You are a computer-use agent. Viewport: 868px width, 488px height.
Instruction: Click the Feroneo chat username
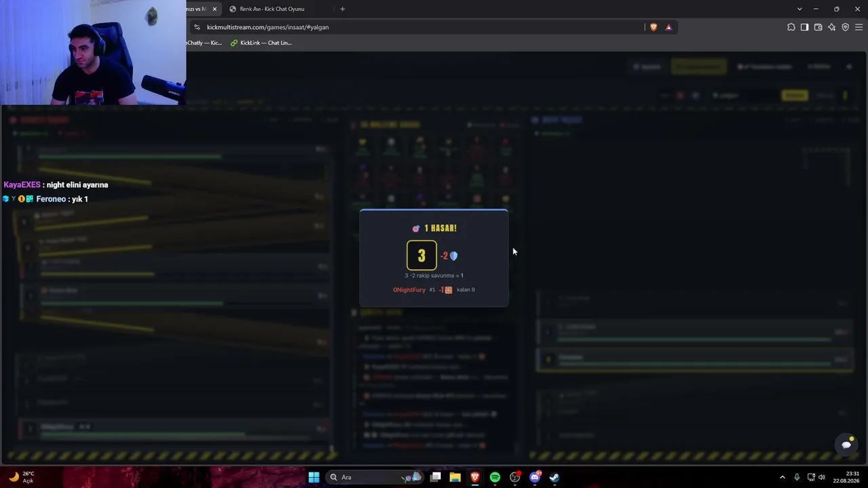pyautogui.click(x=51, y=199)
